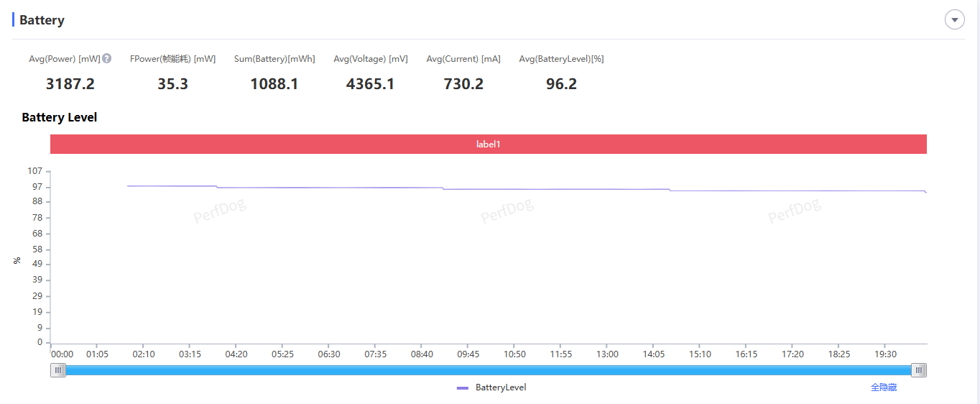
Task: Click the Avg(BatteryLevel) value 96.2
Action: pyautogui.click(x=561, y=84)
